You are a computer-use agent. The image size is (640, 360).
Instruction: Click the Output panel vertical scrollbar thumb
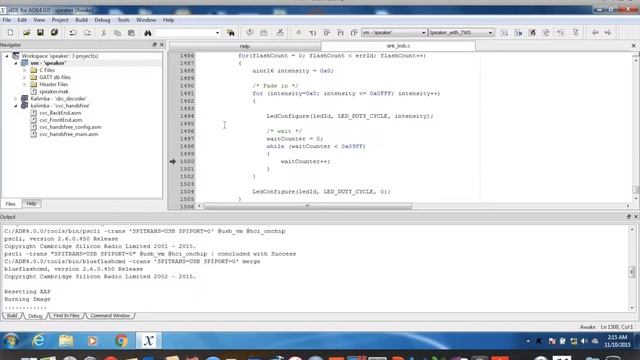631,271
